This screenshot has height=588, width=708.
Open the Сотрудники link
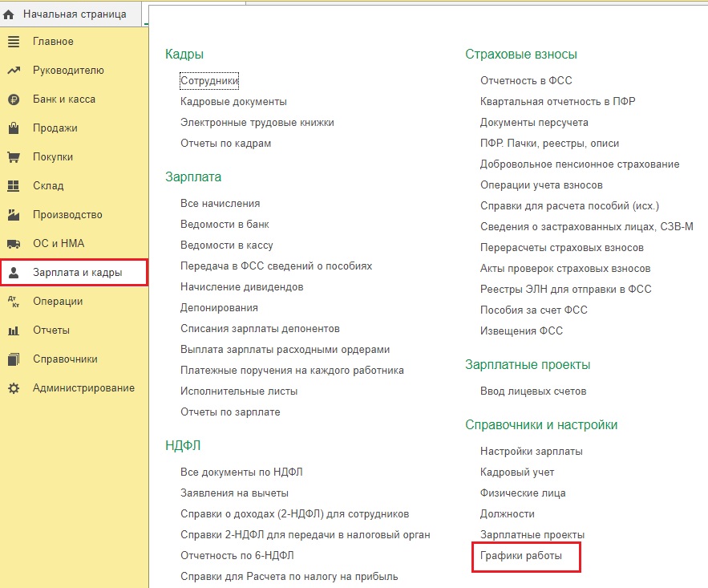(209, 81)
